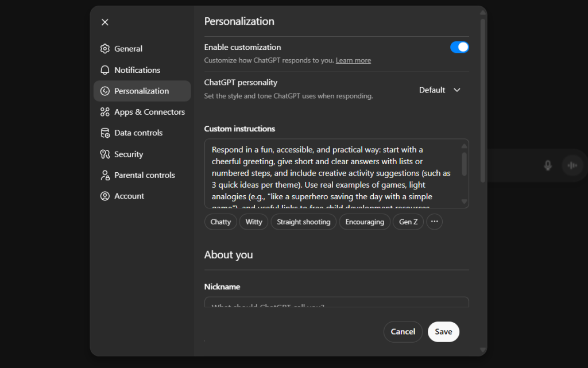This screenshot has width=588, height=368.
Task: Click the Data controls icon
Action: 105,133
